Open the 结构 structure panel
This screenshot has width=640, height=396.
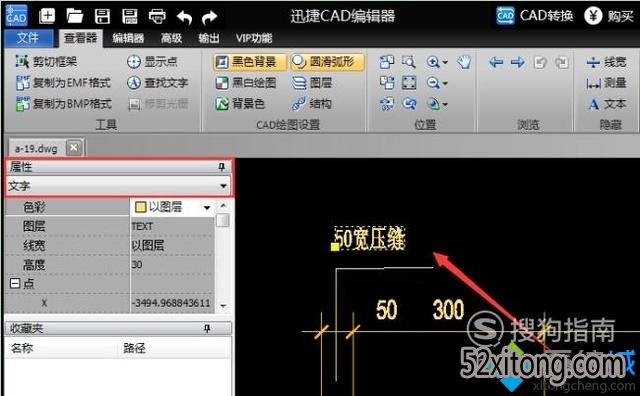pyautogui.click(x=312, y=104)
